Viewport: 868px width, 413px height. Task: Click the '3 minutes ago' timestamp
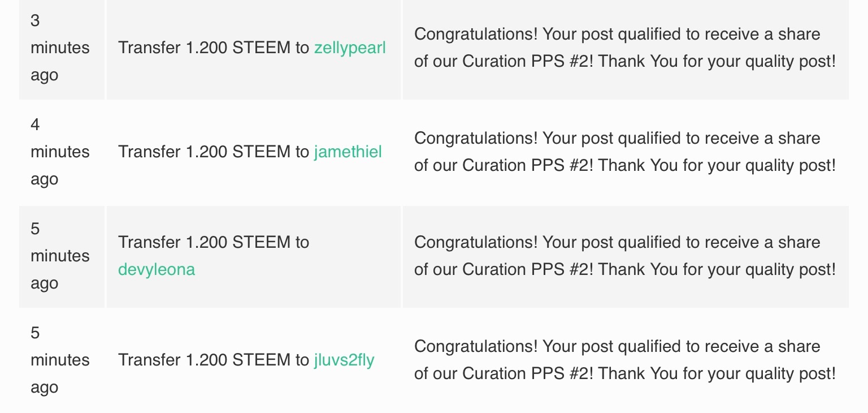click(60, 48)
